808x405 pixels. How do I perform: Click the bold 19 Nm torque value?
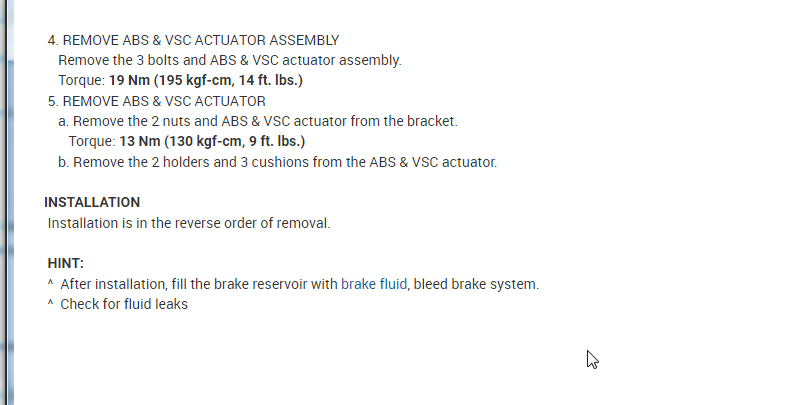tap(205, 80)
